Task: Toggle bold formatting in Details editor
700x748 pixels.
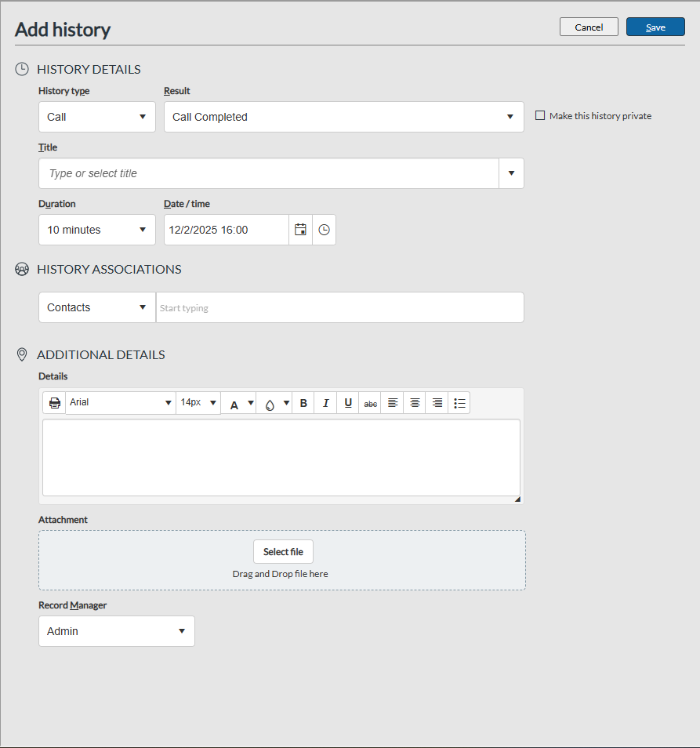Action: pos(303,403)
